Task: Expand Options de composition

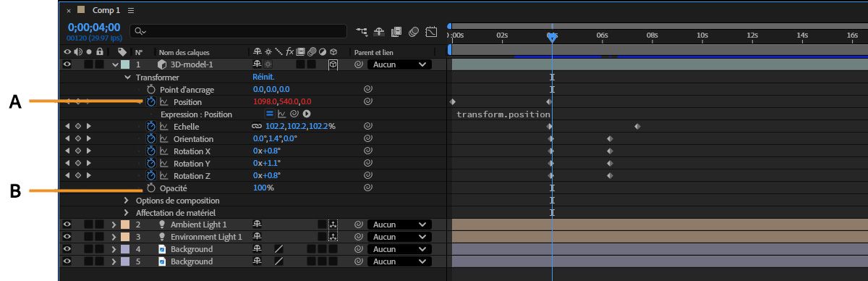Action: point(127,201)
